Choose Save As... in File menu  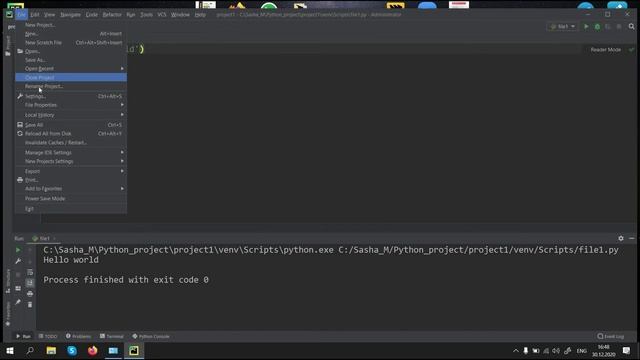[71, 60]
